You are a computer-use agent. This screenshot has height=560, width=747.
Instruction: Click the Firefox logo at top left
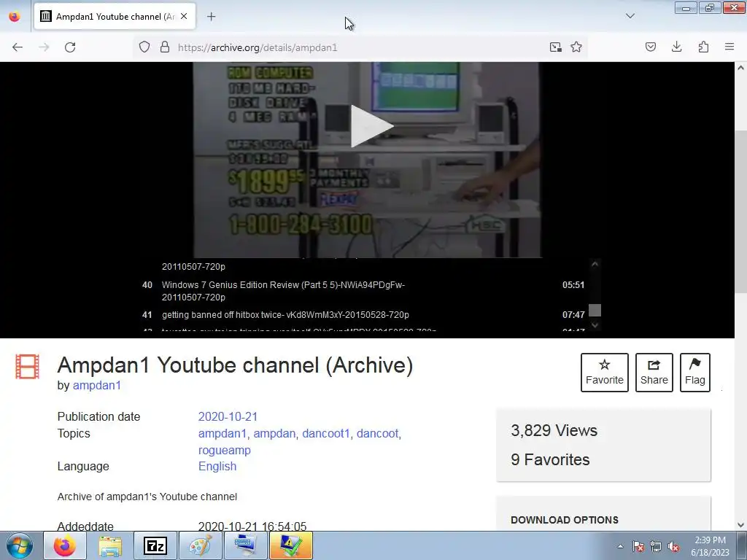(x=15, y=16)
